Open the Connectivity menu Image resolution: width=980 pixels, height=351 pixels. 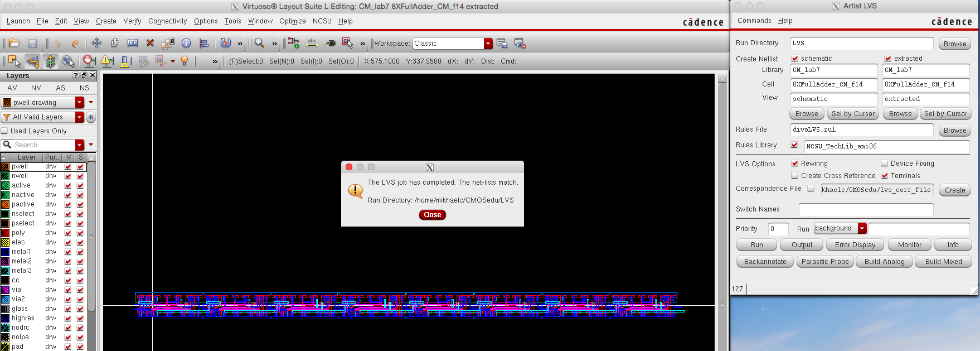tap(168, 21)
